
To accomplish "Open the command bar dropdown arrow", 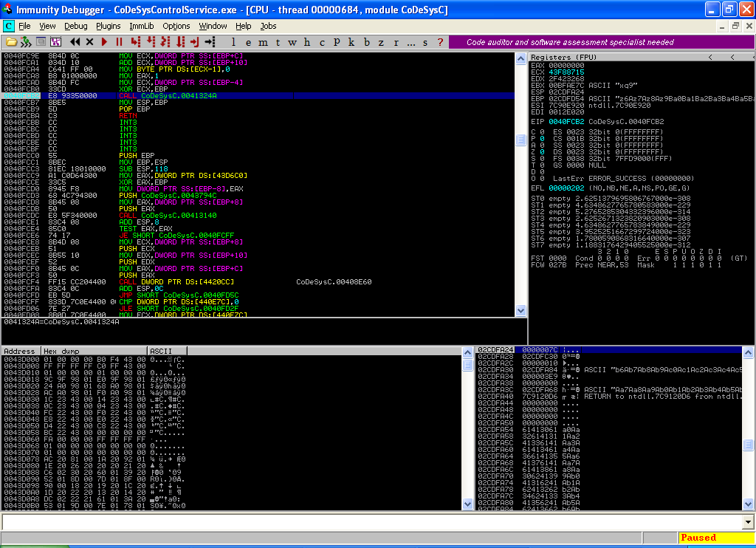I will click(x=746, y=522).
